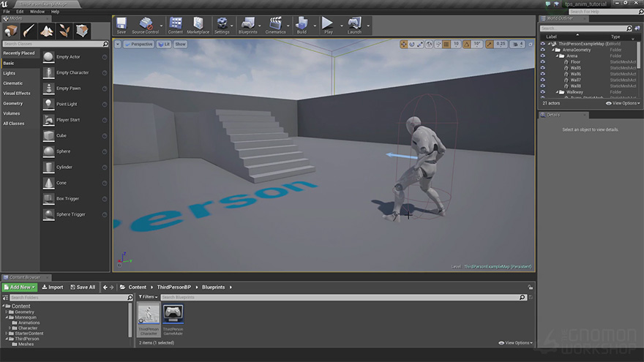Open Source Control from toolbar

click(x=146, y=26)
